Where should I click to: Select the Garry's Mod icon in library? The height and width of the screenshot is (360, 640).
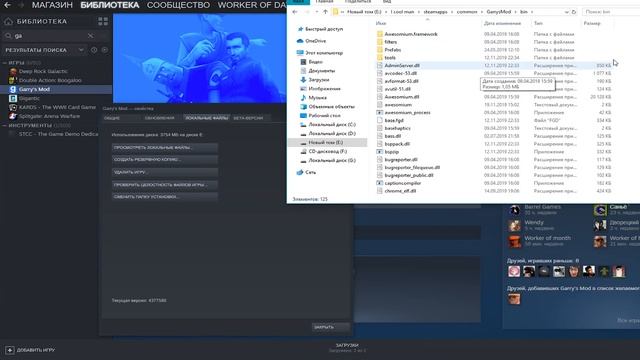pos(13,89)
